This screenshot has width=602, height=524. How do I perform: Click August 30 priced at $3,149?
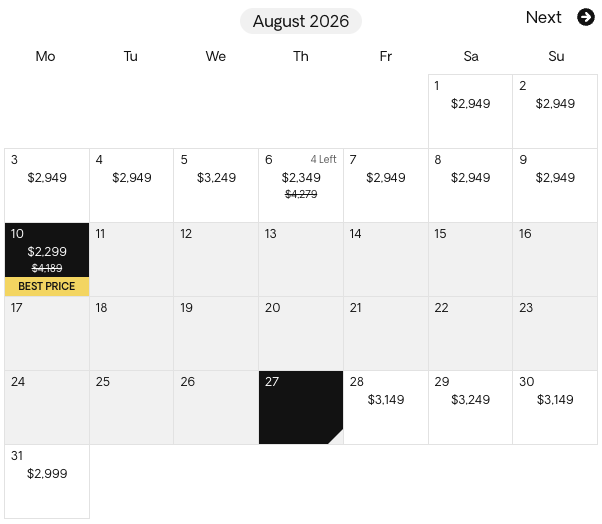[555, 407]
